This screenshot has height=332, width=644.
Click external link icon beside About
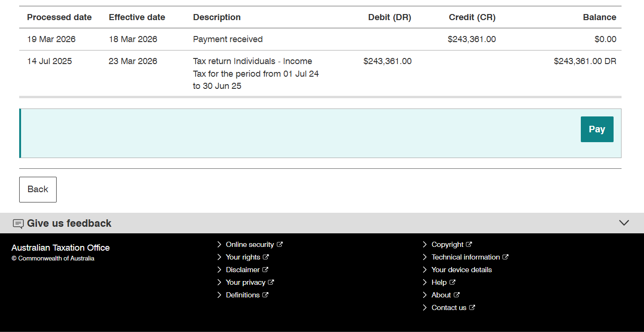pyautogui.click(x=457, y=295)
